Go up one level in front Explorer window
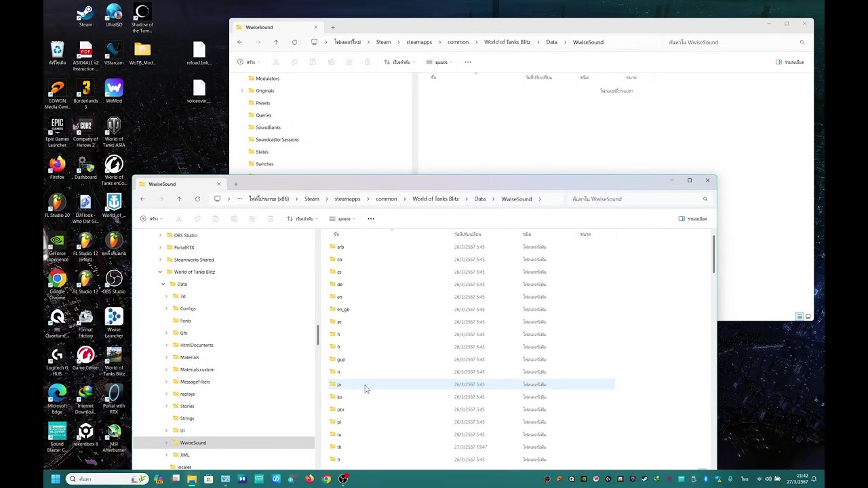The image size is (868, 488). 179,199
